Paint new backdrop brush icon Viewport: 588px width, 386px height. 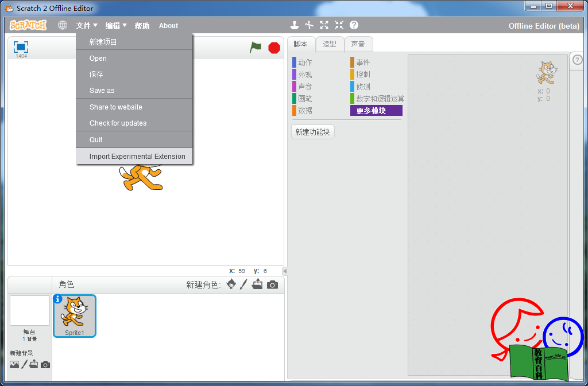(24, 364)
